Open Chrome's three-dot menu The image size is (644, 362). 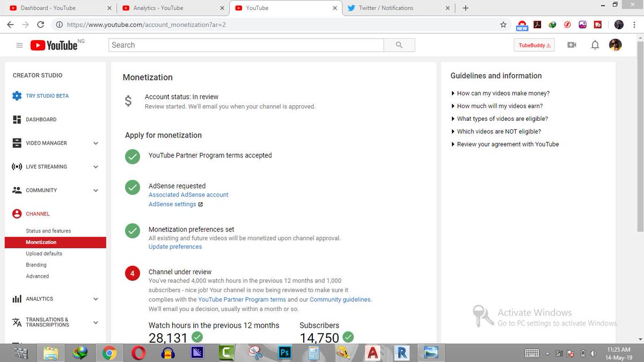(634, 25)
